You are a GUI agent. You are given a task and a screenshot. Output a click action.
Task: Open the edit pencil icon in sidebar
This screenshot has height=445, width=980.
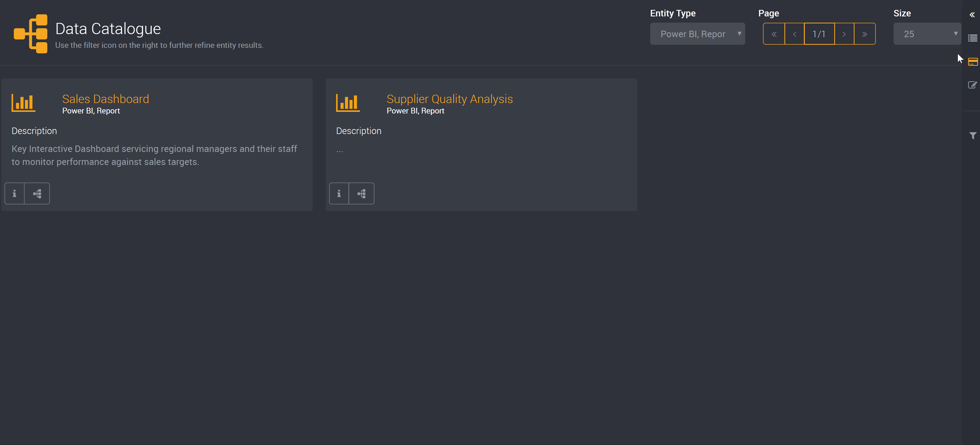(x=972, y=85)
